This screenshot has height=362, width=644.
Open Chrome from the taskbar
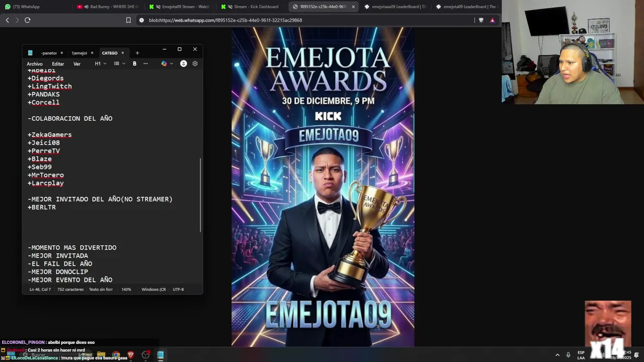116,355
